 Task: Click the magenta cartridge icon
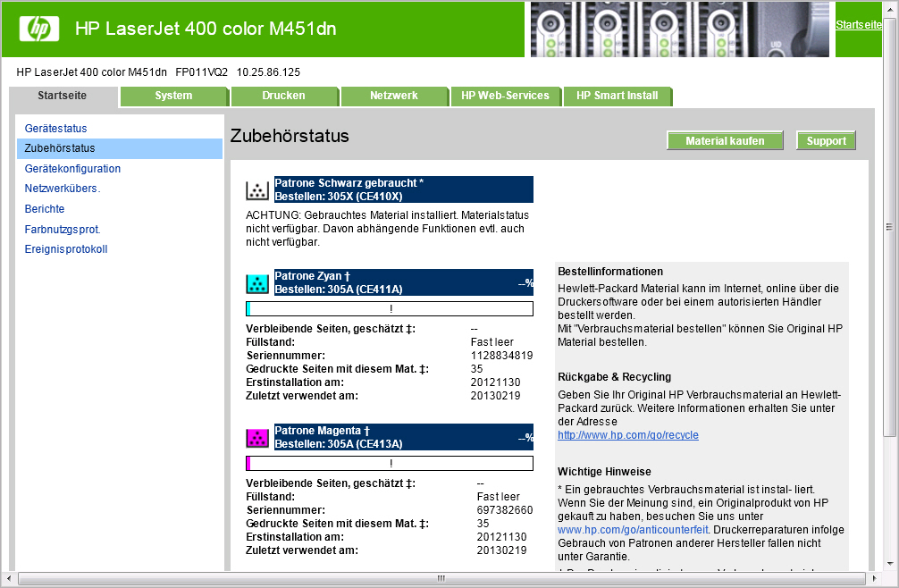pos(256,438)
